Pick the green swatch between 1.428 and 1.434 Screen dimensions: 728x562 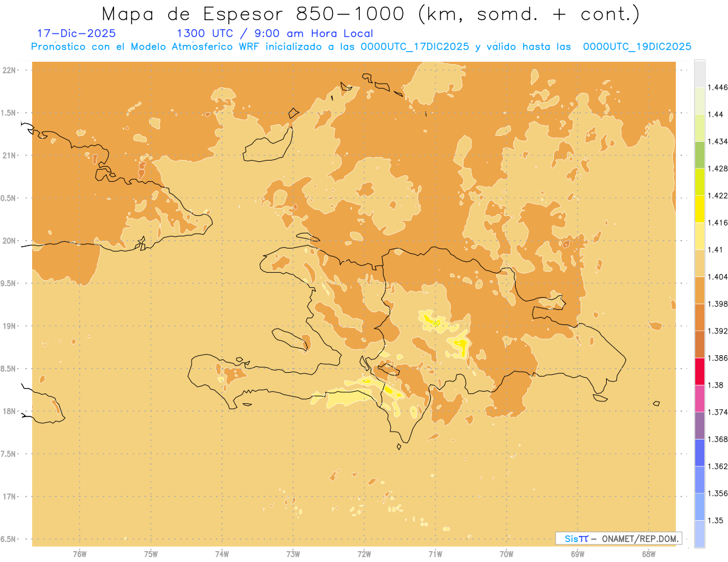pyautogui.click(x=699, y=155)
